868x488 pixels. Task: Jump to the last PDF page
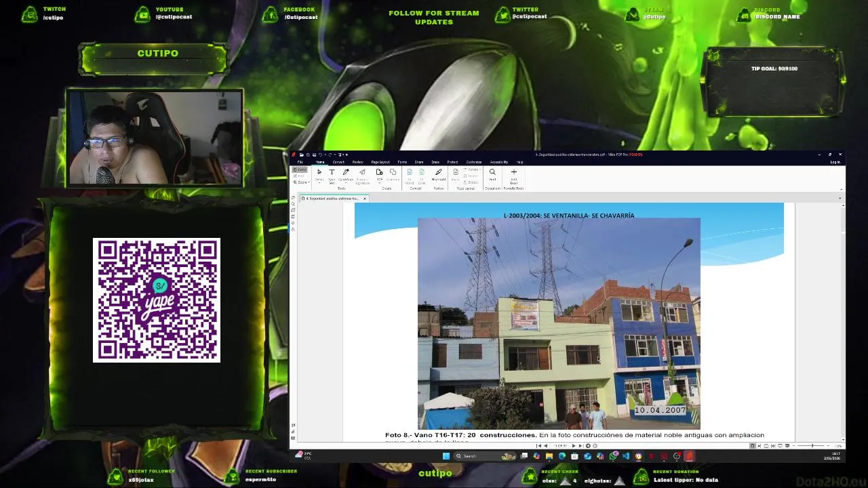coord(580,446)
